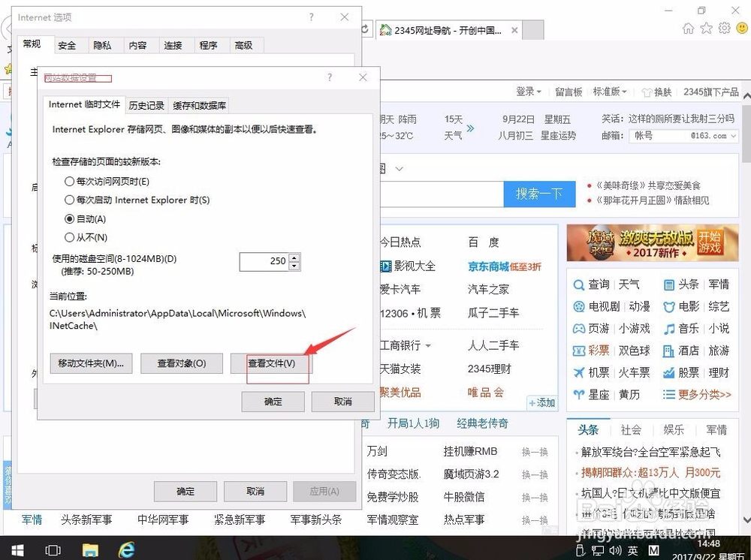Click the 彩票 lottery ticket icon

click(x=578, y=350)
